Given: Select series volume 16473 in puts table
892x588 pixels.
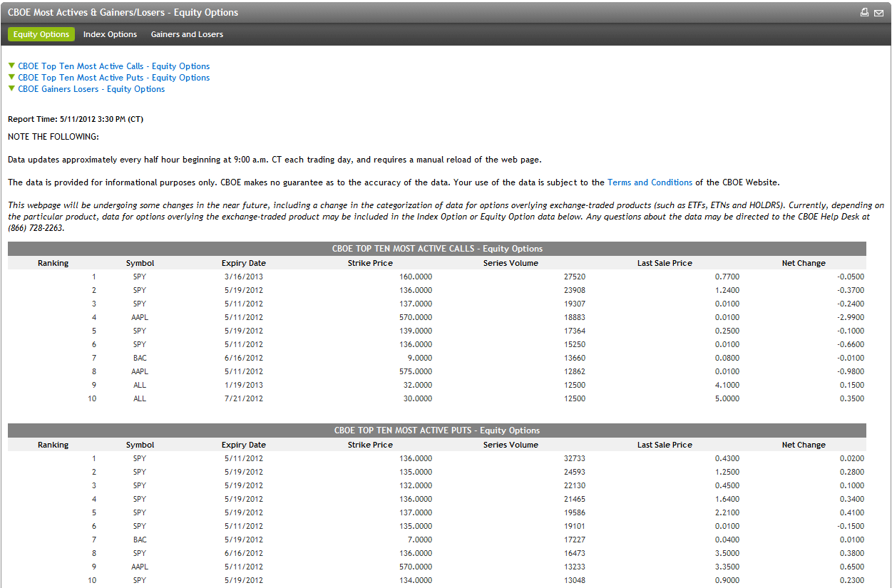Looking at the screenshot, I should coord(574,553).
